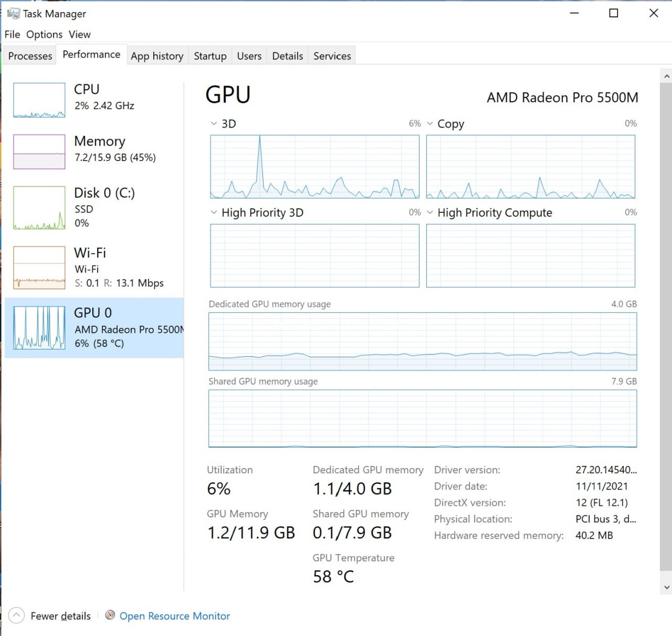Open Resource Monitor link
This screenshot has height=636, width=672.
click(174, 616)
